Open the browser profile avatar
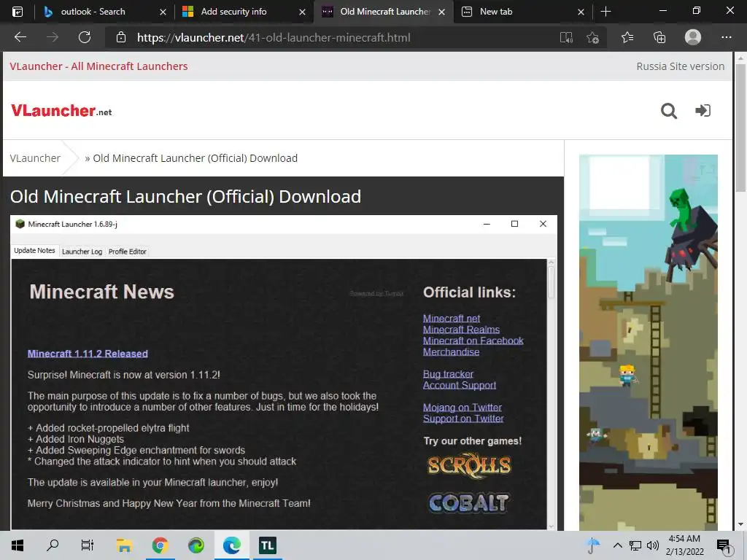Viewport: 747px width, 560px height. [693, 37]
